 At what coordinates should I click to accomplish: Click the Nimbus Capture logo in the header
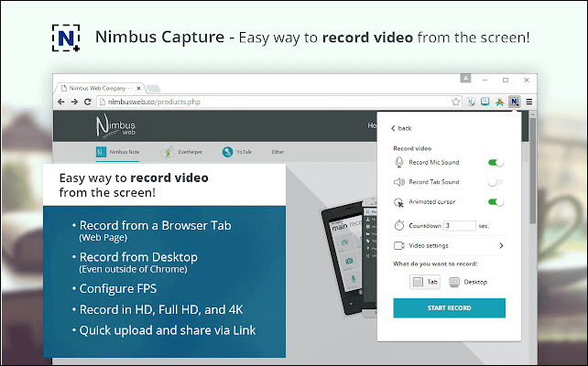coord(65,38)
